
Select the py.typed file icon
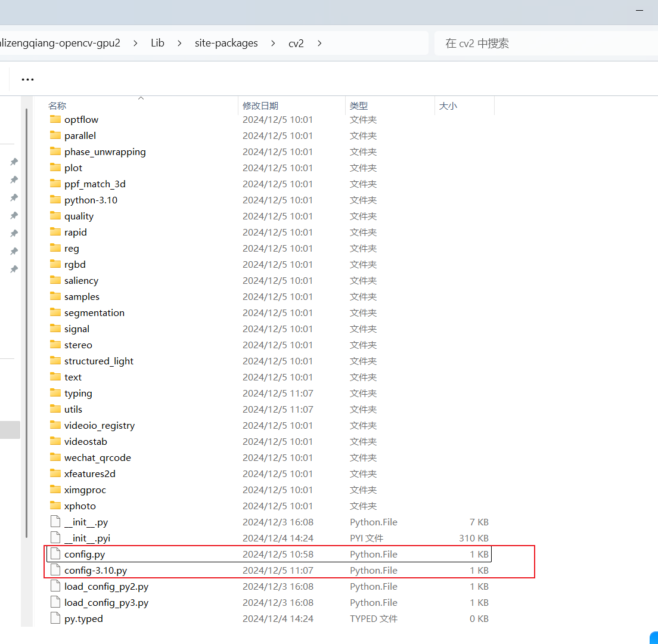[55, 618]
